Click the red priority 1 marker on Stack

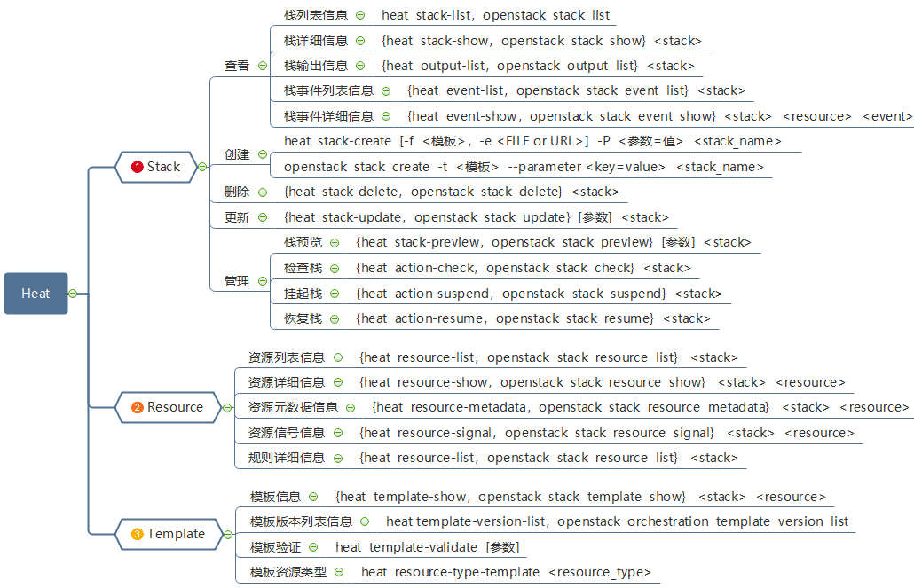[x=137, y=168]
